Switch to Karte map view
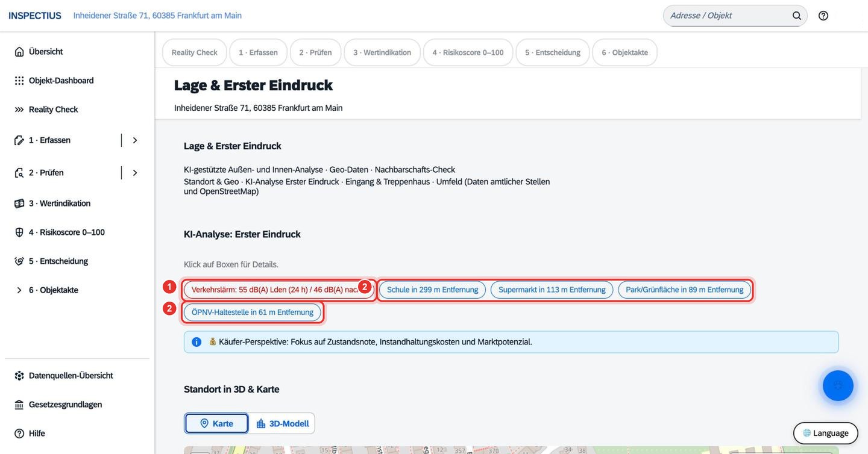 tap(216, 423)
